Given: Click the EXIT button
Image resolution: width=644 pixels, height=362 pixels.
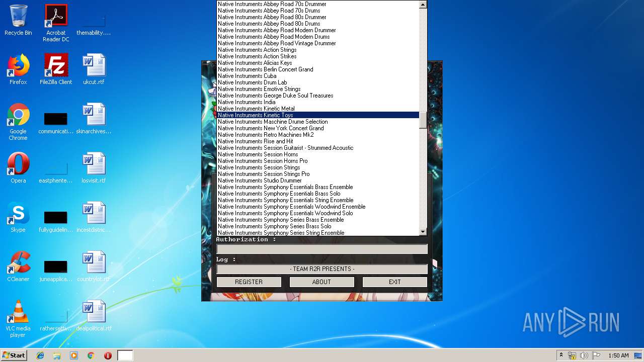Looking at the screenshot, I should pos(395,282).
